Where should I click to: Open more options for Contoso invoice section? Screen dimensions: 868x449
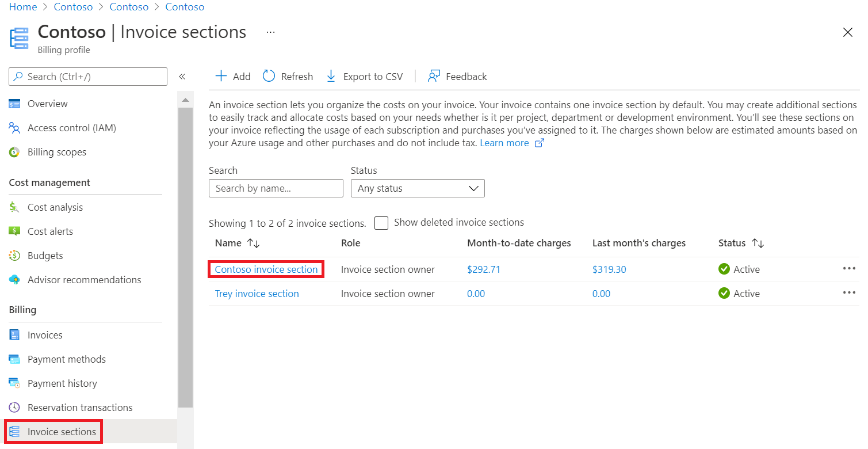[x=849, y=269]
